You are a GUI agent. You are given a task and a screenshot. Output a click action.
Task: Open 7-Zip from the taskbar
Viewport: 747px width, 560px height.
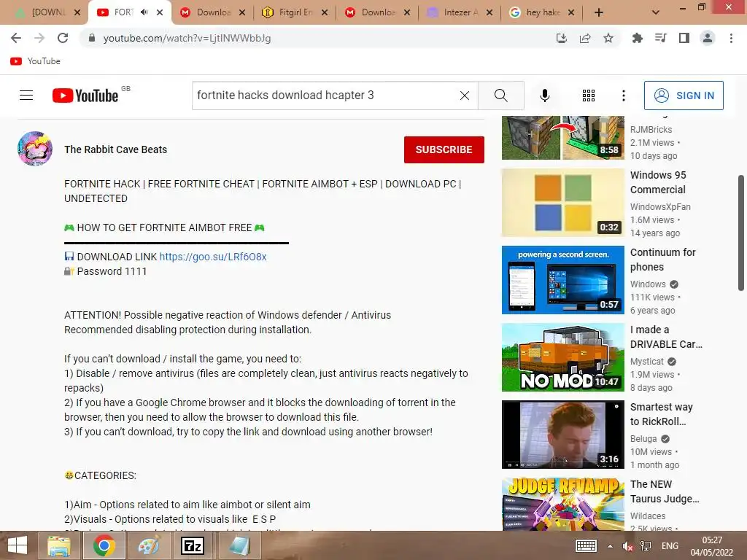[193, 545]
